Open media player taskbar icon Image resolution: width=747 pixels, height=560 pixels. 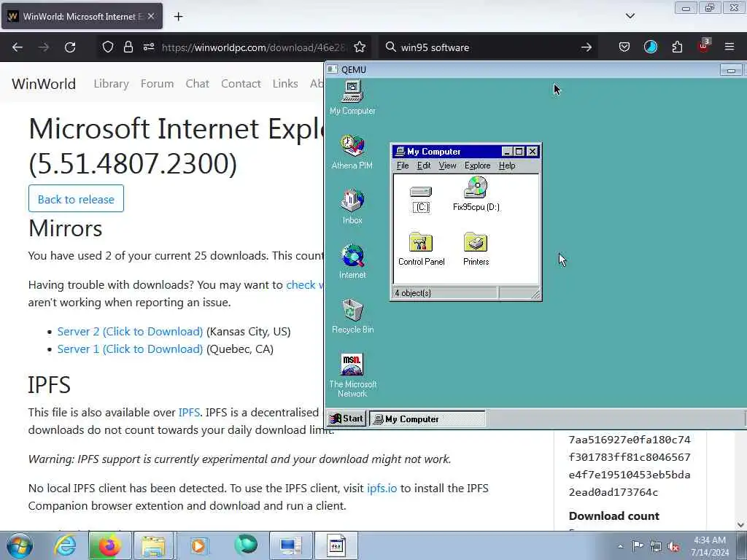pyautogui.click(x=198, y=545)
